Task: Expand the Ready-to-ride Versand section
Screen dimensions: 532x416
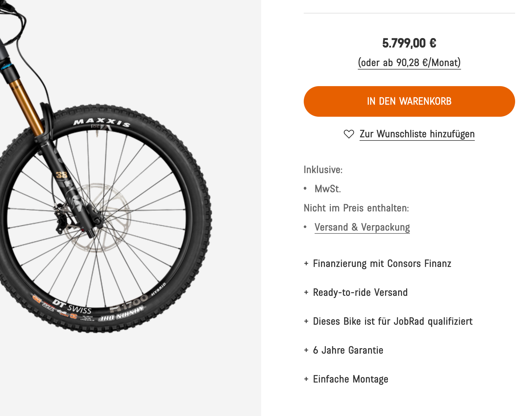Action: (360, 292)
